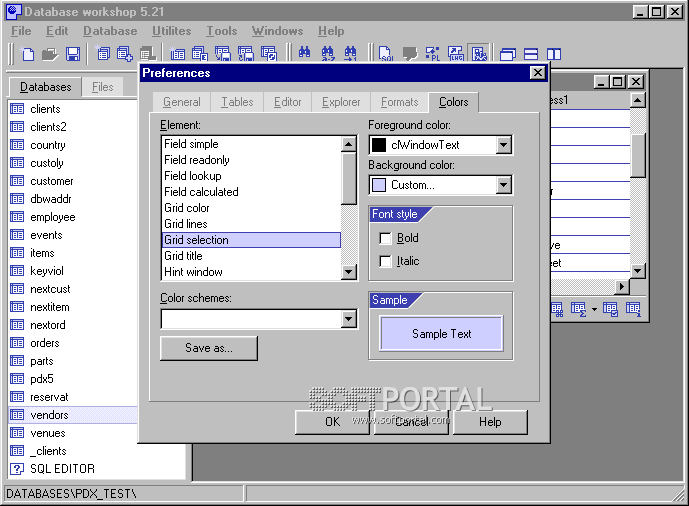Click the Color schemes input field
The image size is (689, 506).
[x=252, y=319]
